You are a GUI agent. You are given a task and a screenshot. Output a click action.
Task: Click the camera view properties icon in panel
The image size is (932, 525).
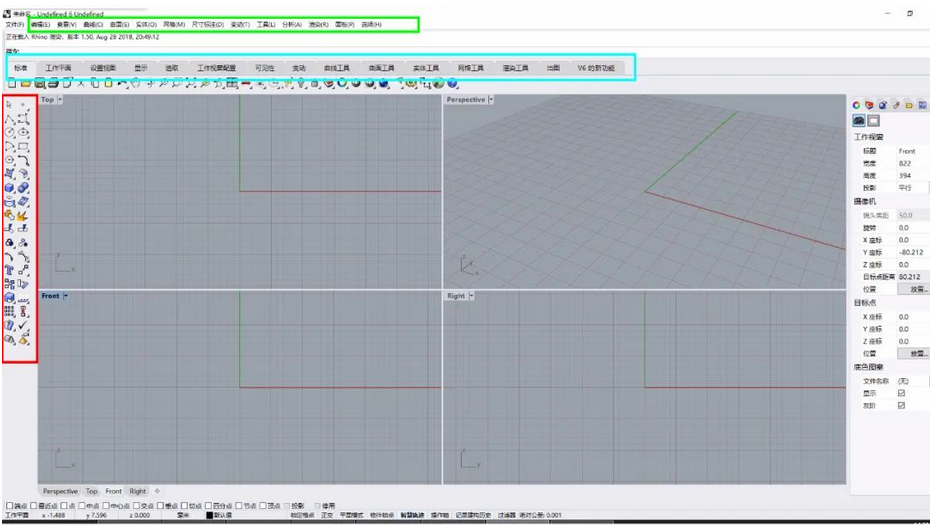pyautogui.click(x=858, y=121)
